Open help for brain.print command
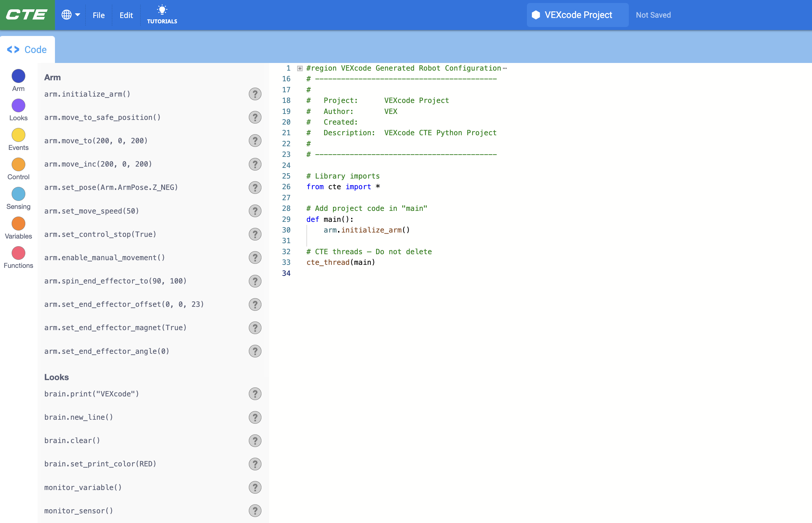 (x=254, y=394)
